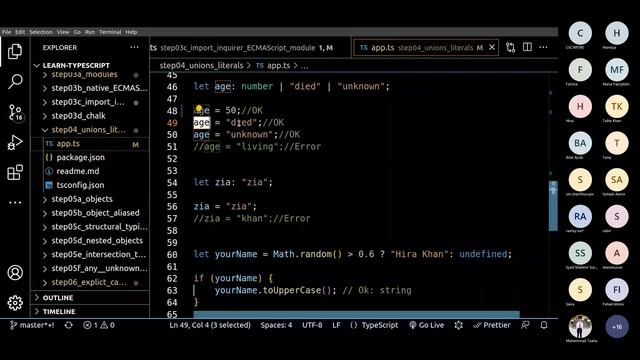The width and height of the screenshot is (640, 360).
Task: Open the View menu
Action: 63,32
